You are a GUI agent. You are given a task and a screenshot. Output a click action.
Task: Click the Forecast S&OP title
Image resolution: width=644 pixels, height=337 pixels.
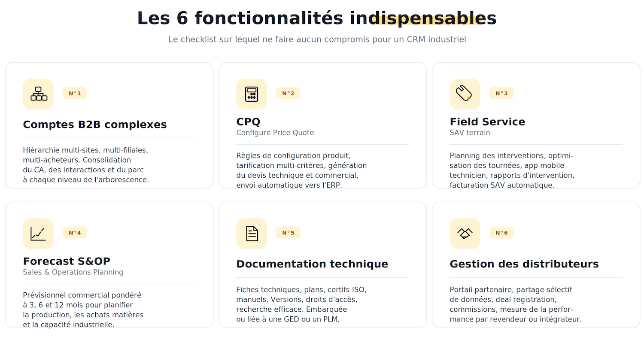coord(67,261)
